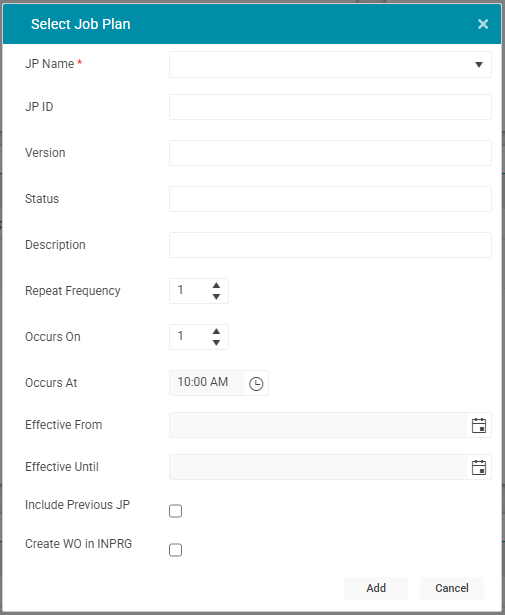Increase the Occurs On value
Screen dimensions: 505x615
[x=216, y=331]
